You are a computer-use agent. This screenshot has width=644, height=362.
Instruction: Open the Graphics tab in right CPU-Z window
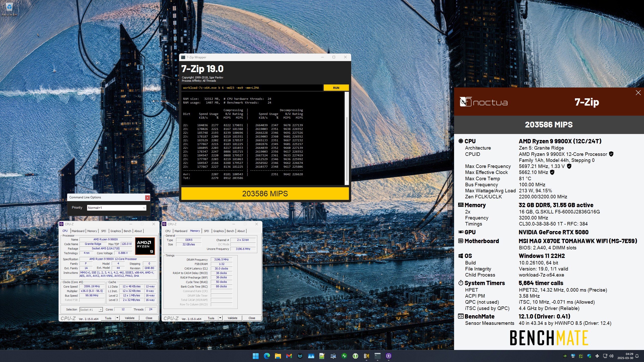click(218, 231)
